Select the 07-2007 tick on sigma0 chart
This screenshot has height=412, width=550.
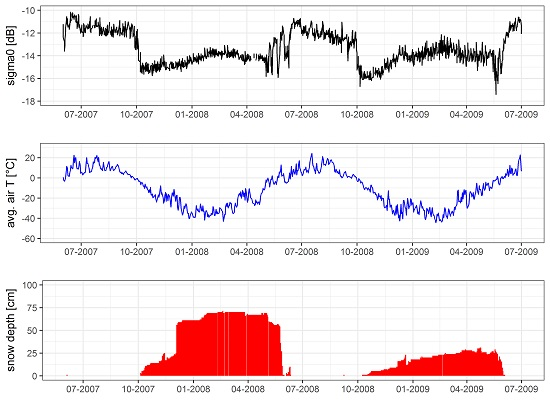81,114
